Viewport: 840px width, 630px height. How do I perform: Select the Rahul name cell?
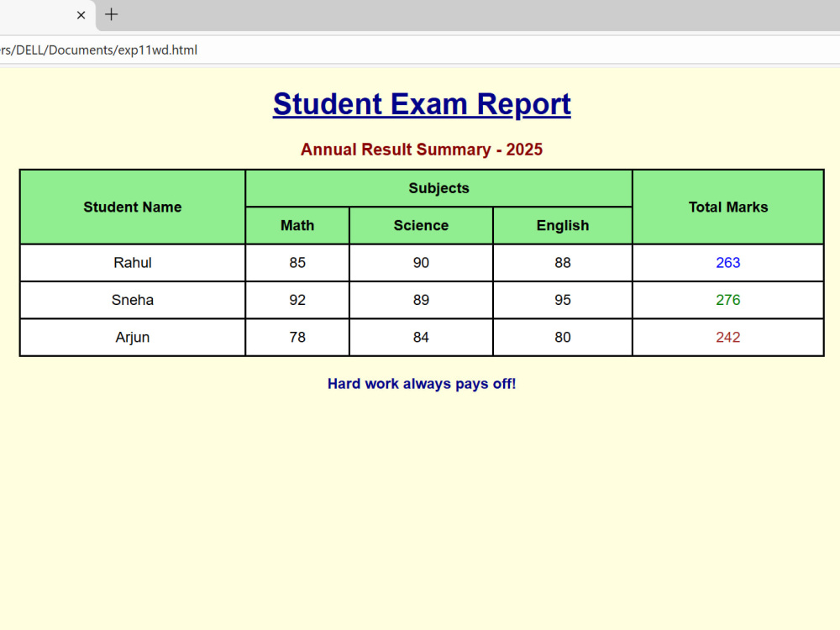point(133,262)
